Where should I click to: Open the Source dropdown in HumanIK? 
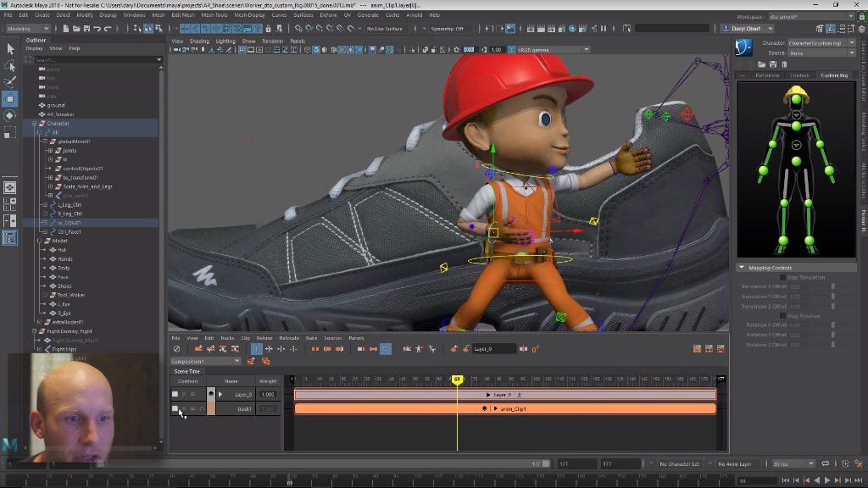coord(821,53)
